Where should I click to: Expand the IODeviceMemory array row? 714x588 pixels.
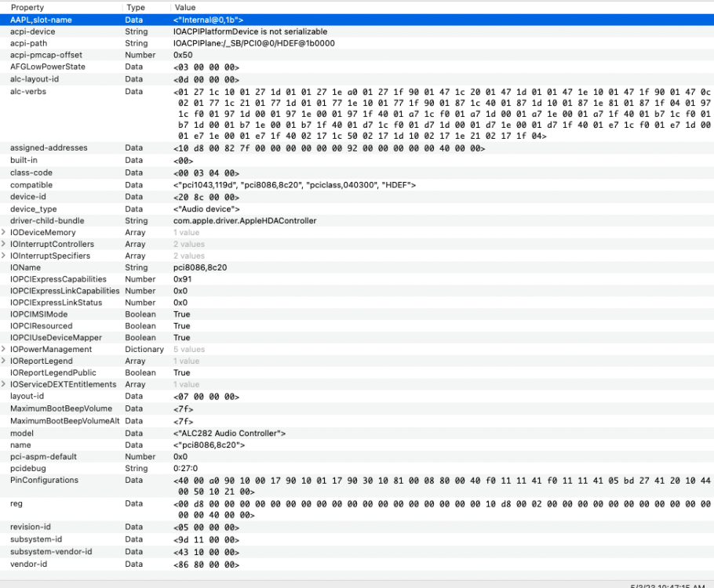(4, 232)
